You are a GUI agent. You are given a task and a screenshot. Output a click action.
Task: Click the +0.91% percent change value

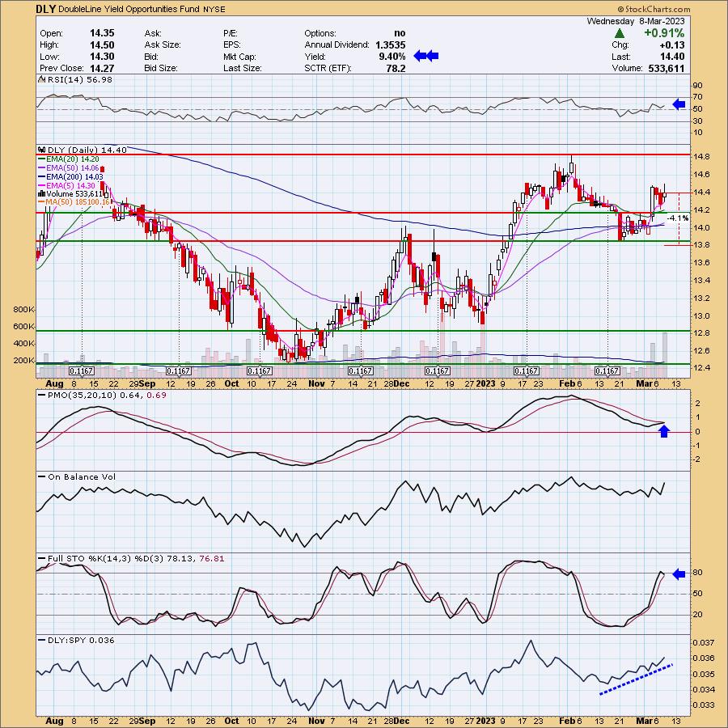click(664, 33)
